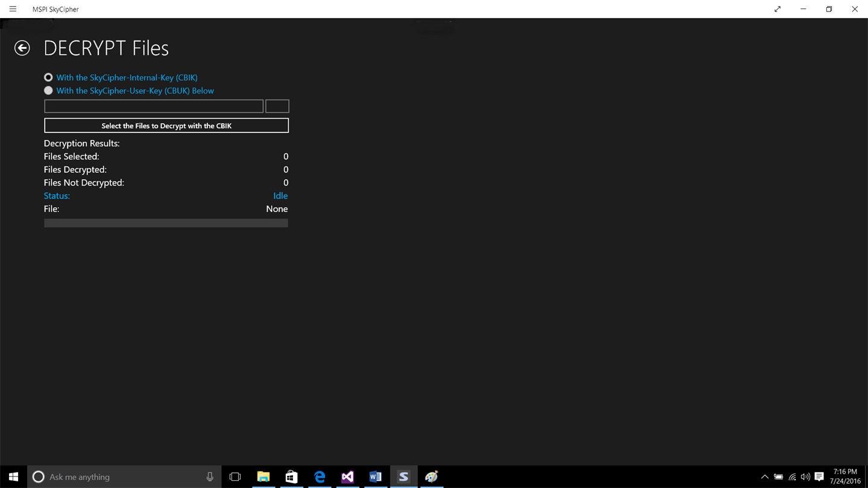Click the Idle status value

tap(280, 196)
